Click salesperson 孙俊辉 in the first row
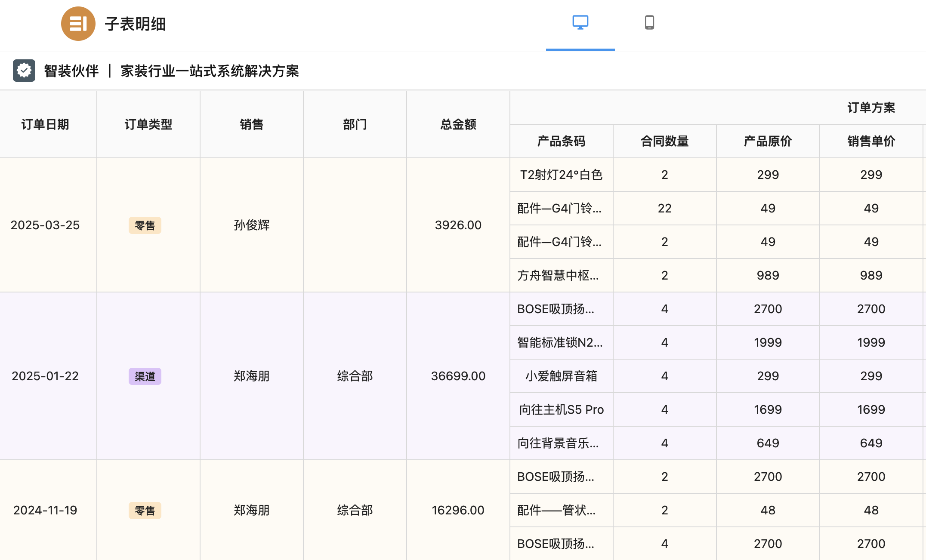The image size is (926, 560). 252,225
